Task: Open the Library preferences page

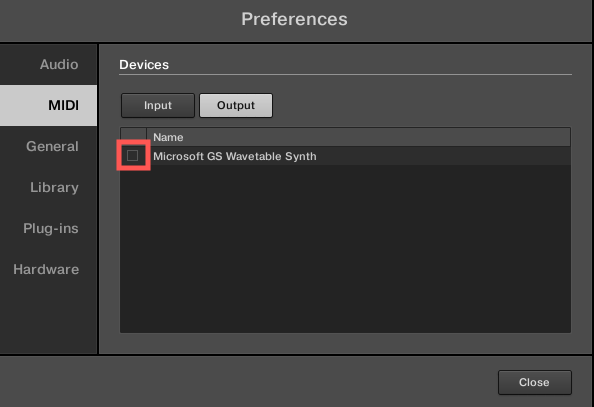Action: [x=48, y=187]
